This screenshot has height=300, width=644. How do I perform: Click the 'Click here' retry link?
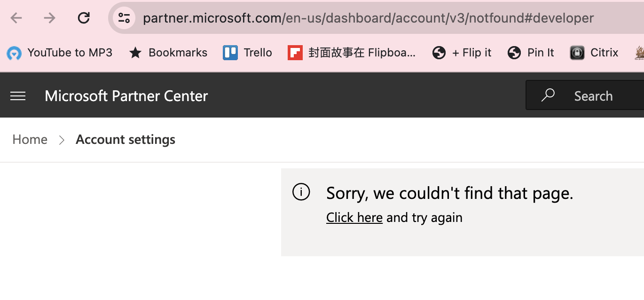click(x=354, y=217)
